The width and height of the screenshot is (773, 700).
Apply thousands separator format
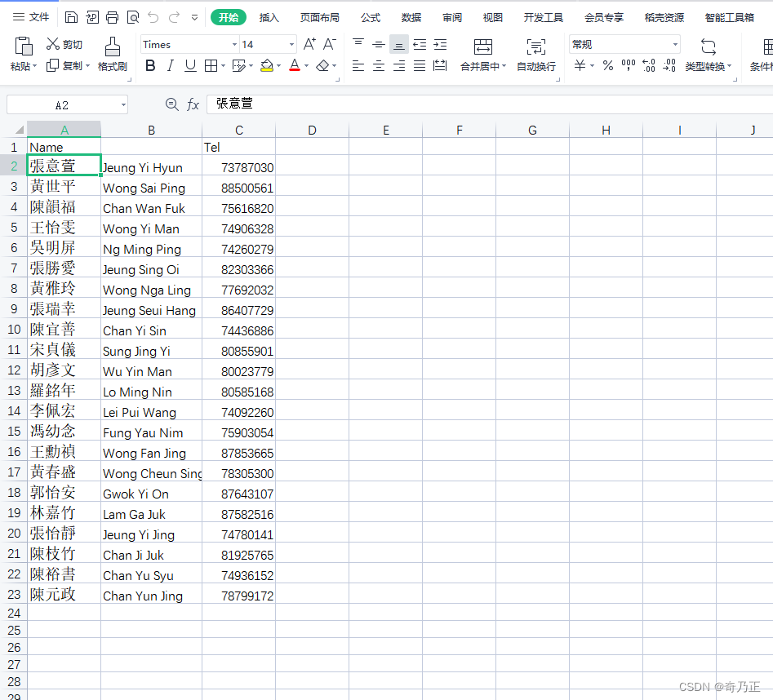[628, 65]
